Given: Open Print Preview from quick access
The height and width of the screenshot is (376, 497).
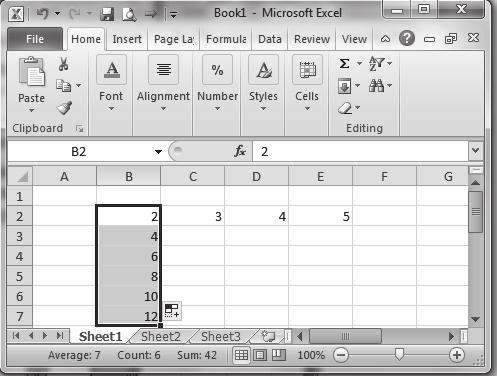Looking at the screenshot, I should tap(129, 14).
